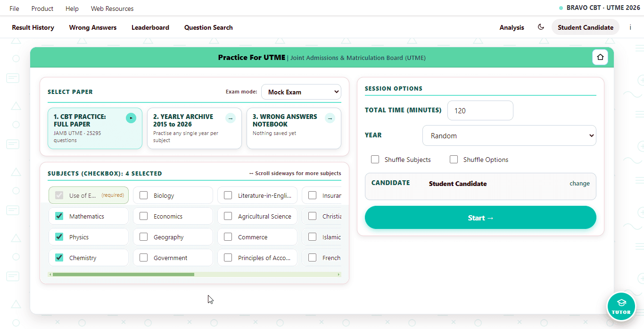Open the File menu
The image size is (644, 329).
tap(15, 8)
